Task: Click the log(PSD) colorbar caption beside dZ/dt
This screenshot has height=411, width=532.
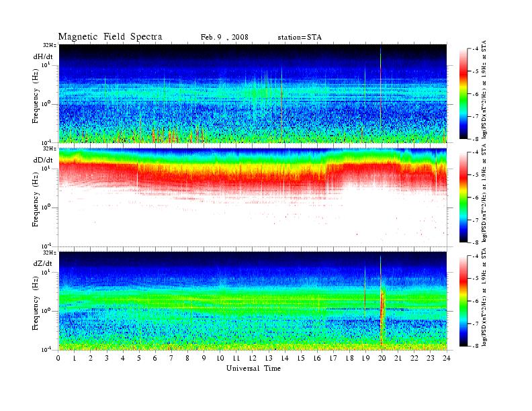Action: [x=484, y=297]
